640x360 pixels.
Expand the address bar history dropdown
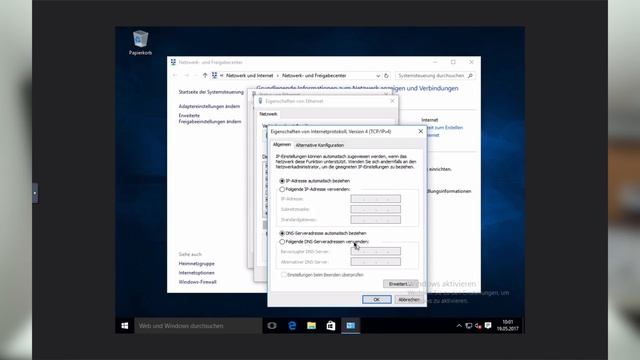(378, 76)
